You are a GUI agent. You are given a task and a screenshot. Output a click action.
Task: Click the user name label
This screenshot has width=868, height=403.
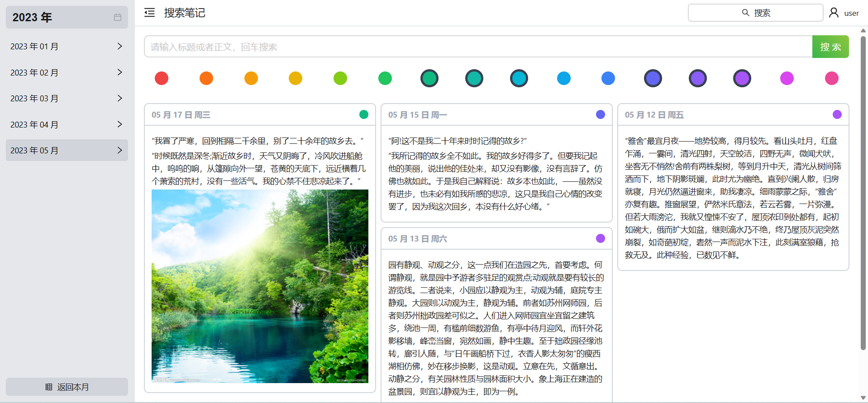pos(851,13)
